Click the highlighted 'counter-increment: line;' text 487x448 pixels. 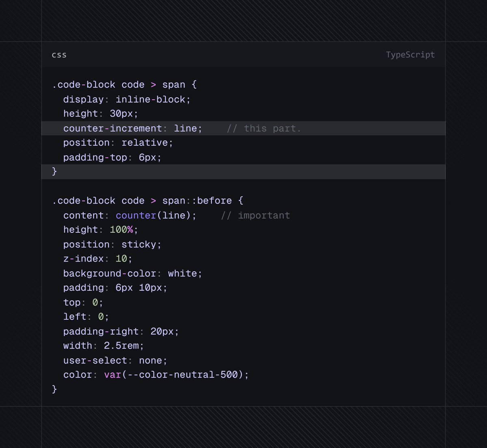pyautogui.click(x=133, y=128)
